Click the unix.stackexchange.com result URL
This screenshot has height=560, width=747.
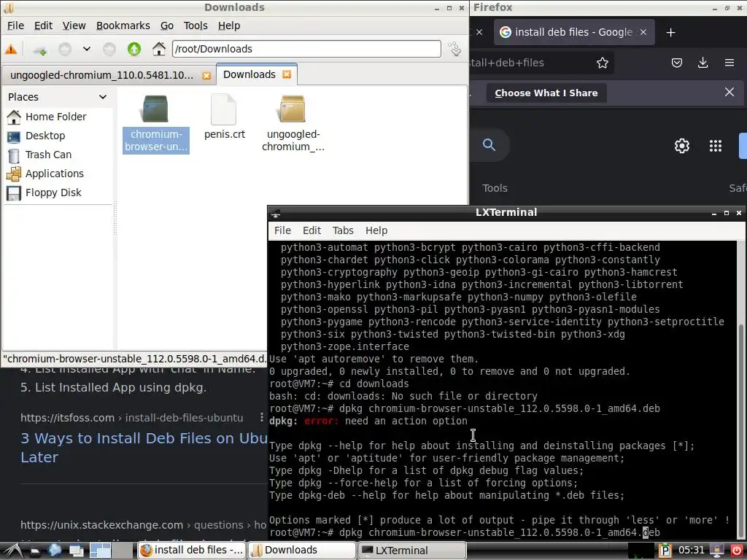[x=143, y=525]
